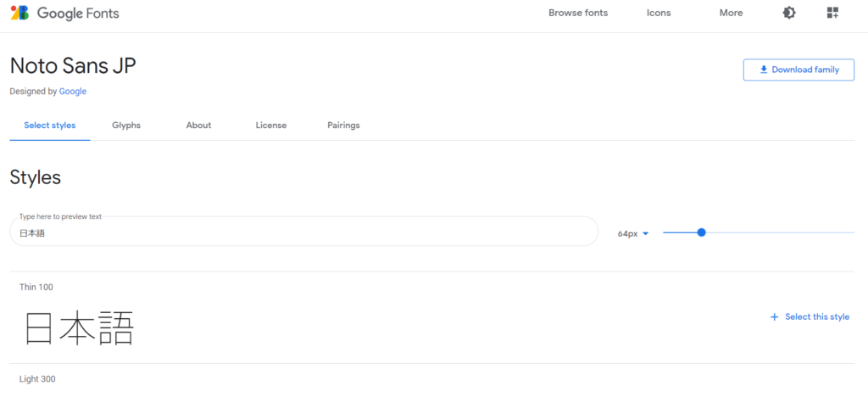This screenshot has width=868, height=397.
Task: Open the License tab
Action: tap(271, 126)
